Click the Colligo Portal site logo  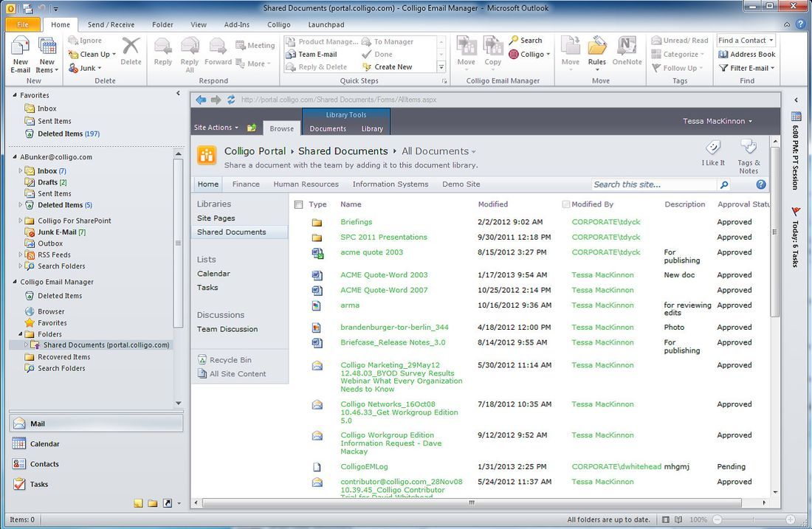coord(207,155)
